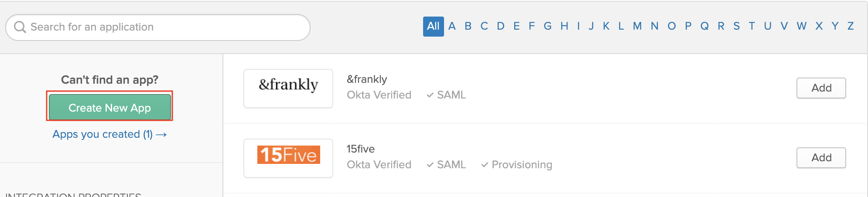This screenshot has height=197, width=868.
Task: Add the 15five application
Action: (821, 158)
